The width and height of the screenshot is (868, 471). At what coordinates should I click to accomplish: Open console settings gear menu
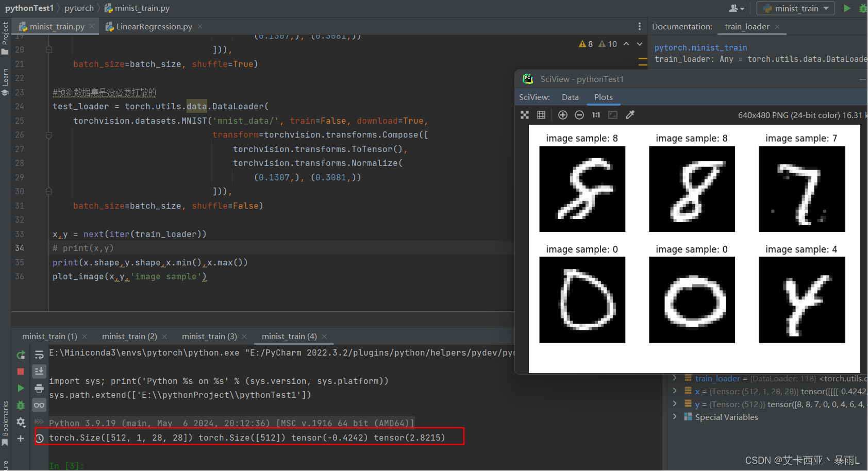[x=21, y=422]
